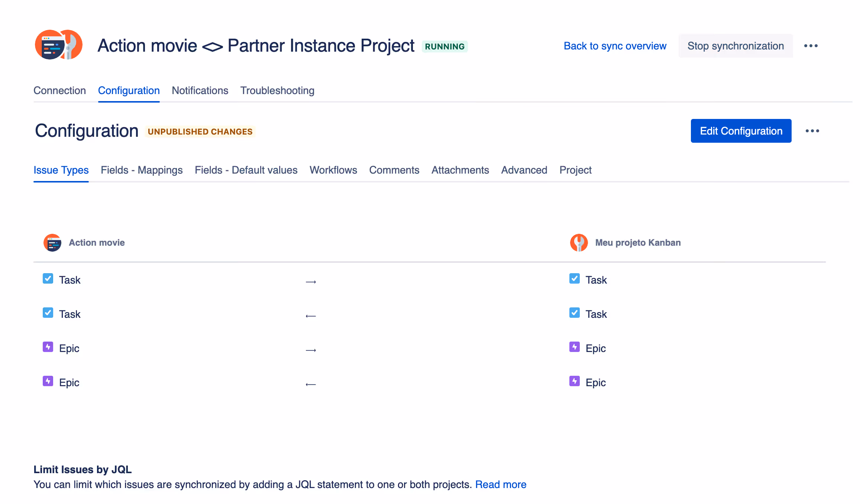Viewport: 860px width, 504px height.
Task: Click the second Task checkmark icon in left column
Action: pos(48,313)
